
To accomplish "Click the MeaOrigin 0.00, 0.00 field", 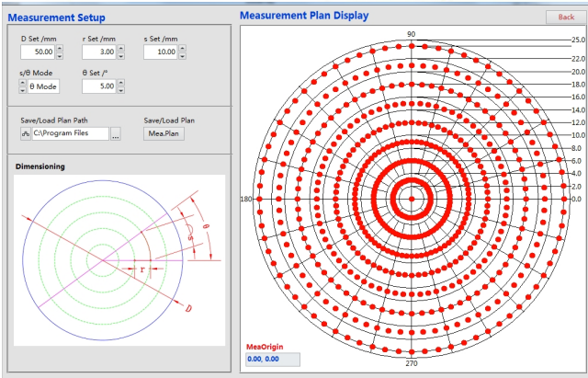I will tap(273, 360).
